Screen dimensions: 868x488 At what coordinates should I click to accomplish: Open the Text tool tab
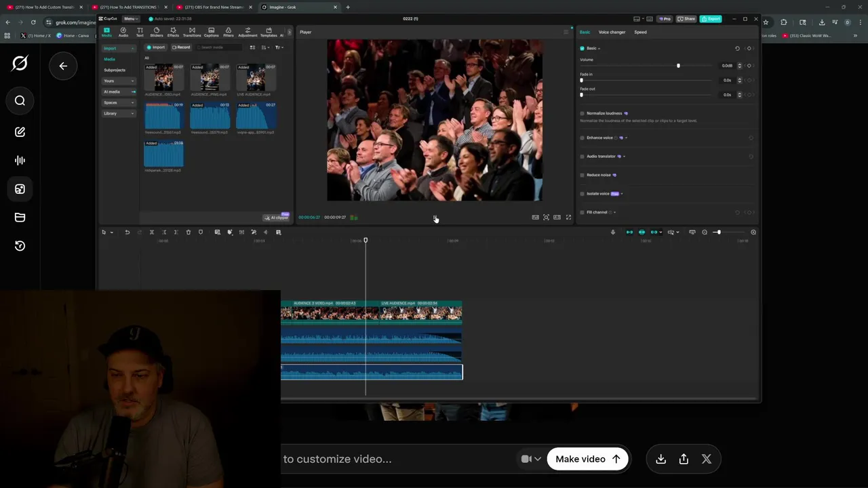(140, 32)
